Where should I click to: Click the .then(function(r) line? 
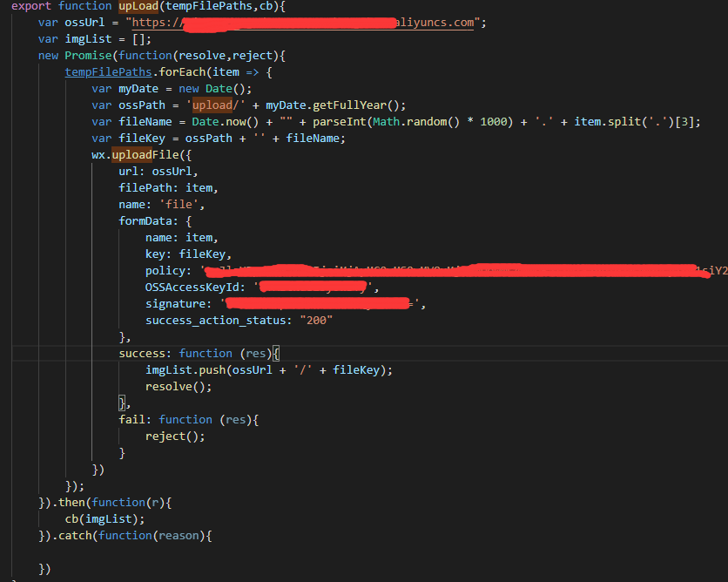click(x=104, y=503)
